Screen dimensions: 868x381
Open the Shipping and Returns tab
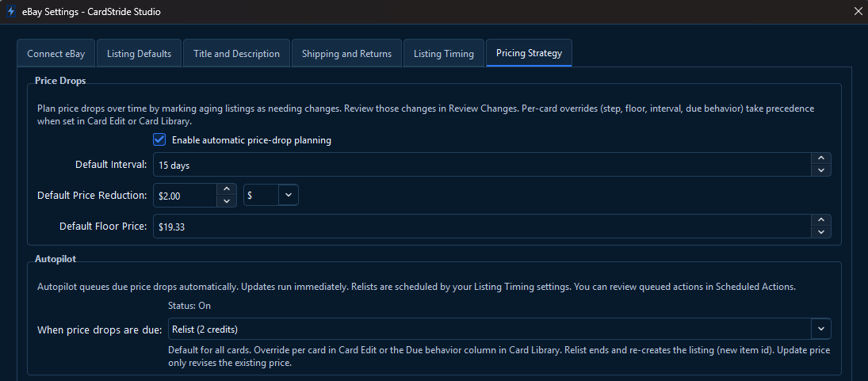pyautogui.click(x=346, y=54)
